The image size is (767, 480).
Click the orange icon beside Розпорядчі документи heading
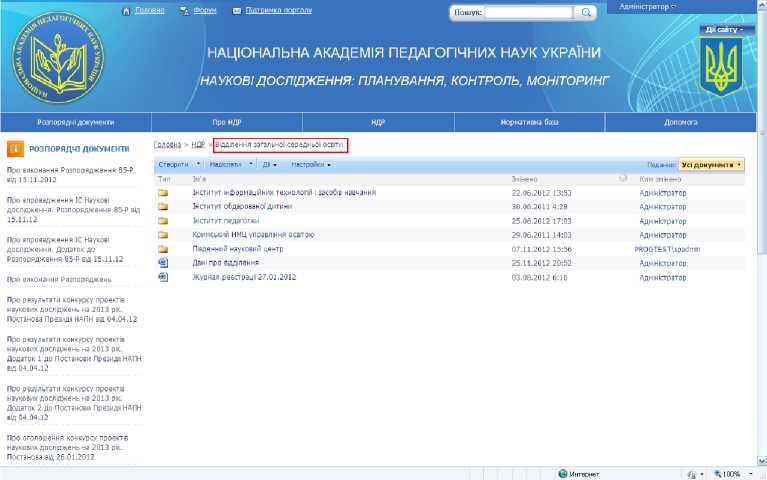click(15, 148)
